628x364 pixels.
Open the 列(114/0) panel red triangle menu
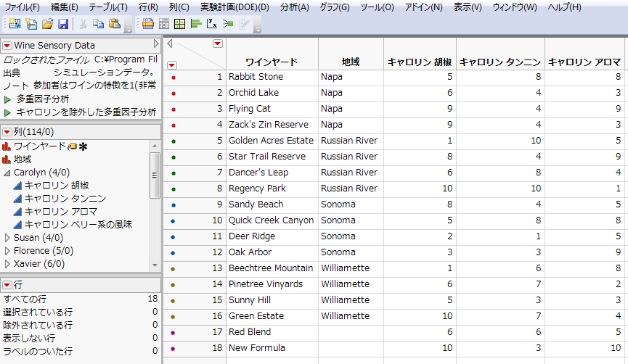pyautogui.click(x=7, y=131)
